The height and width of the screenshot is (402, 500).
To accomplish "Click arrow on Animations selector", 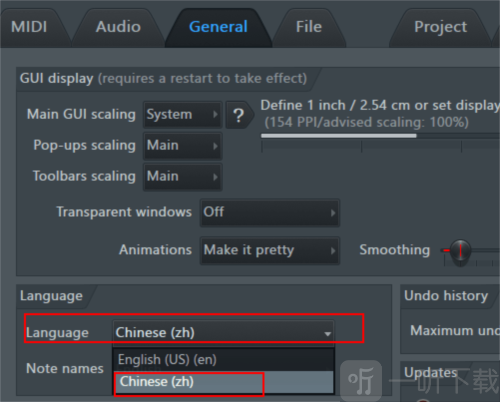I will [333, 251].
